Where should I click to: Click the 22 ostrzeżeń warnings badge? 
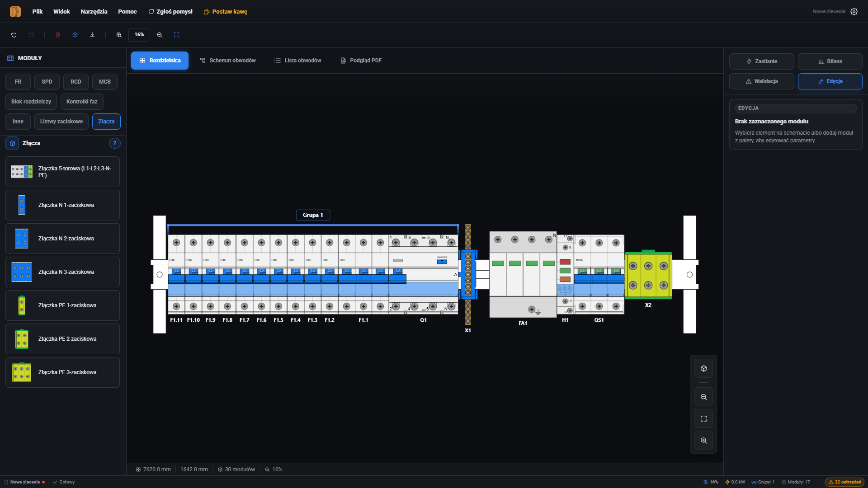[x=844, y=482]
